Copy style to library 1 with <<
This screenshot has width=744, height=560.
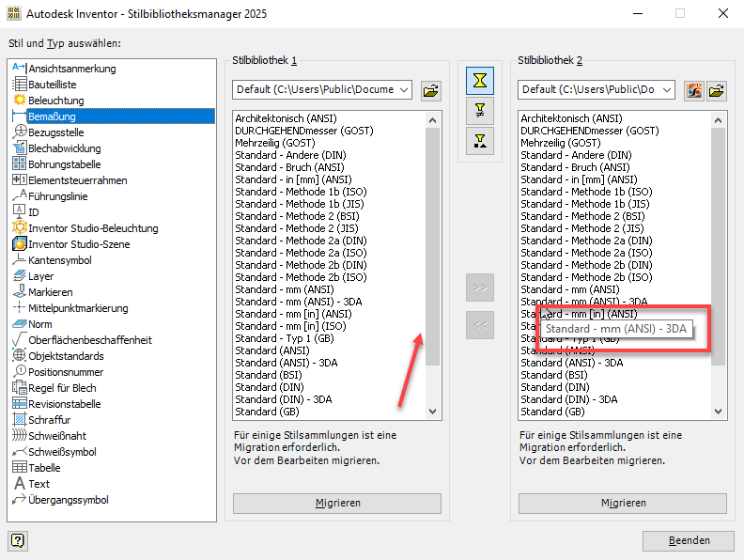[x=480, y=325]
